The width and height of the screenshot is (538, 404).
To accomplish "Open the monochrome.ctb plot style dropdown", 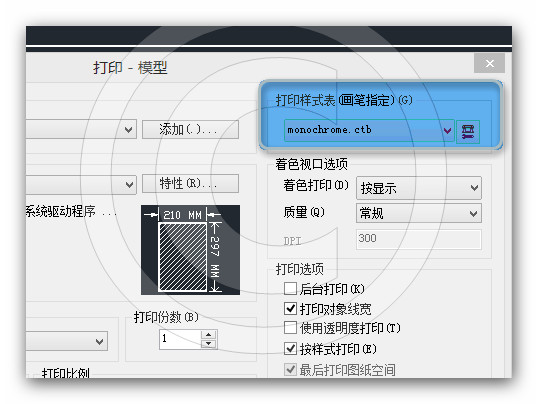I will 369,130.
